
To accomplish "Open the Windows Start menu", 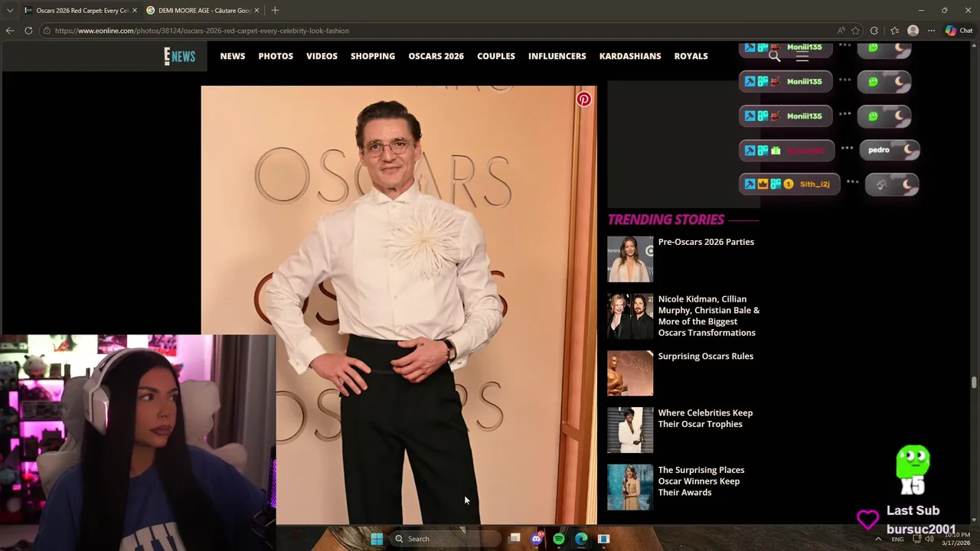I will point(377,539).
